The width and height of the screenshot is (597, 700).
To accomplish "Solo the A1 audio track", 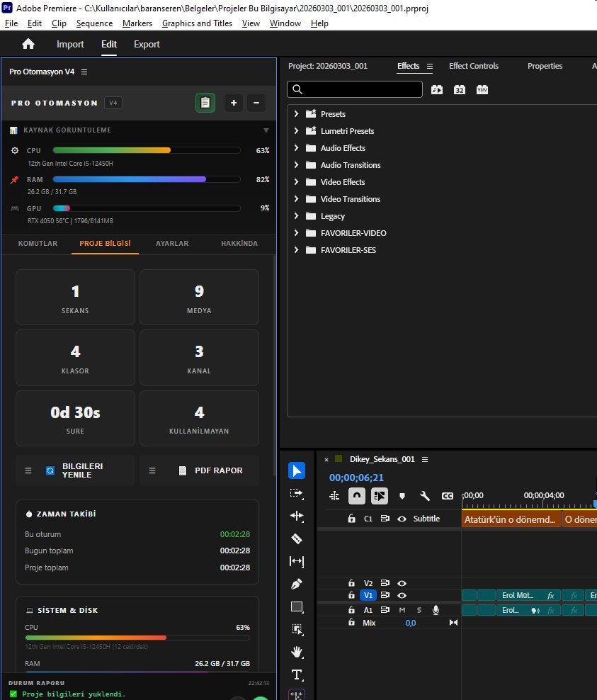I will click(419, 610).
